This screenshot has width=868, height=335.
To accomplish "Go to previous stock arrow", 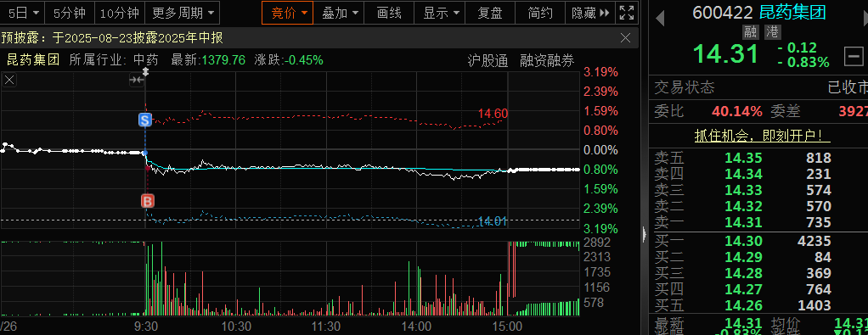I will pyautogui.click(x=659, y=19).
